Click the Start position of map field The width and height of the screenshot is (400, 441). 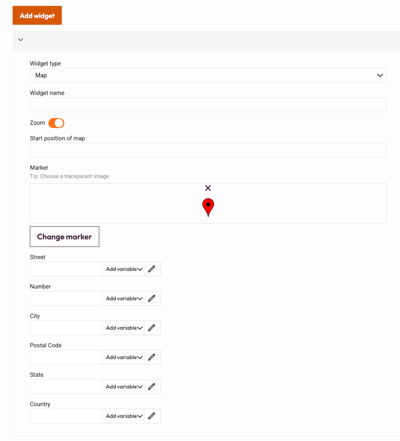point(208,150)
